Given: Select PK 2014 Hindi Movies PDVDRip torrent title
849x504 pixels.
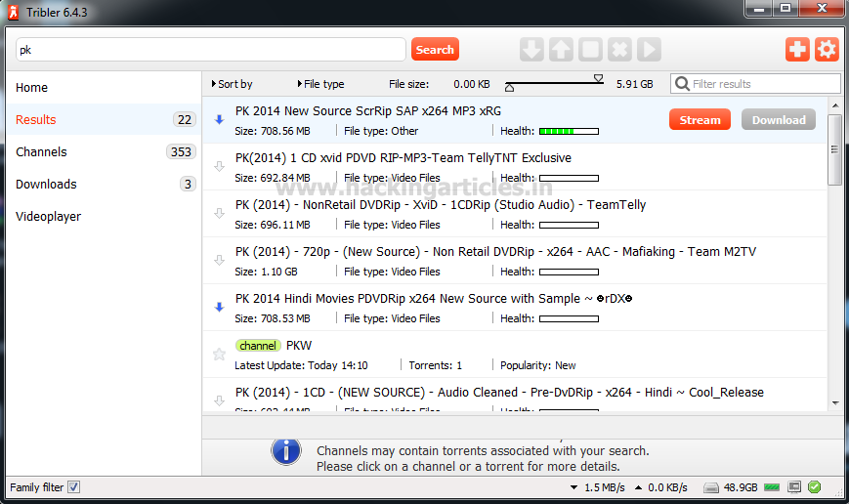Looking at the screenshot, I should pos(434,299).
